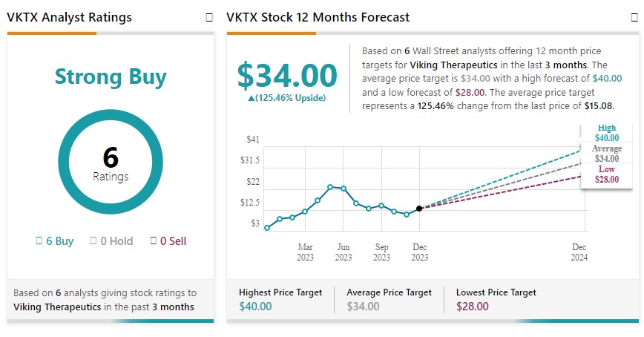Click the black Dec 2023 current price dot

[419, 209]
